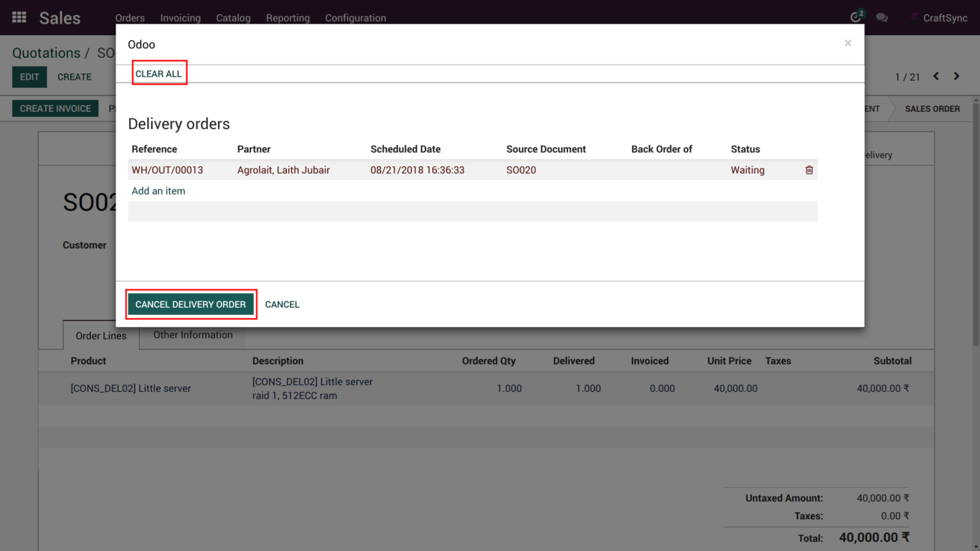Open the Orders menu

tap(130, 18)
